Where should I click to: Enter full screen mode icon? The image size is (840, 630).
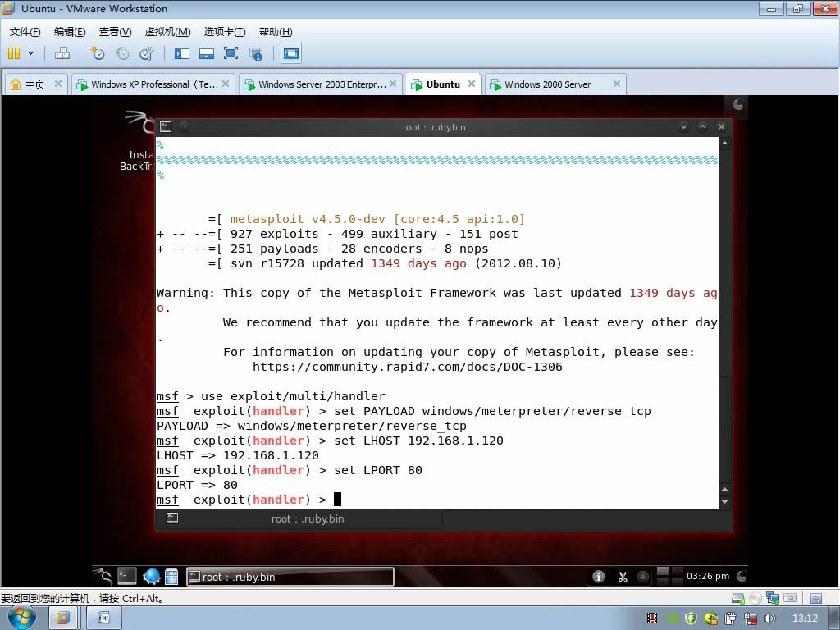231,53
